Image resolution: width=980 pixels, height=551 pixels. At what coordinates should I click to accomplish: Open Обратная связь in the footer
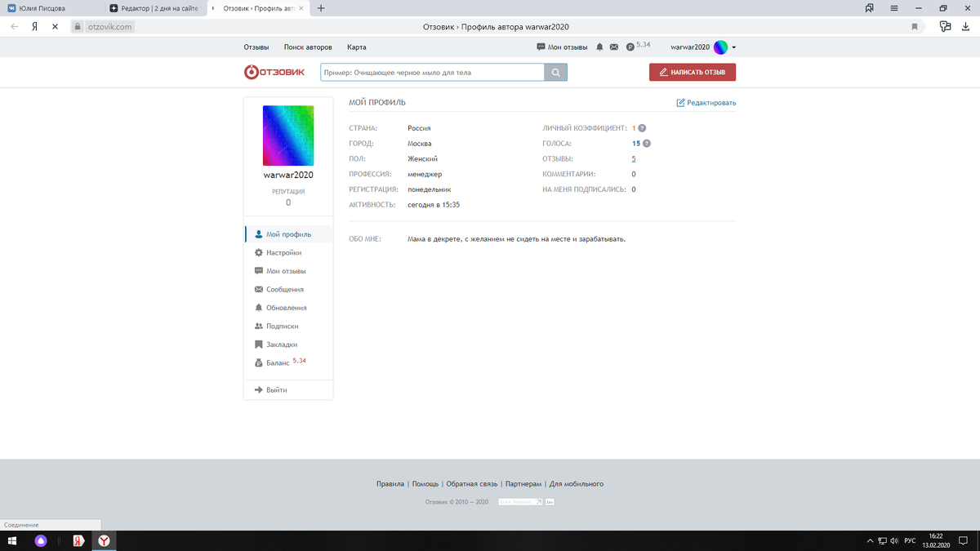point(472,484)
